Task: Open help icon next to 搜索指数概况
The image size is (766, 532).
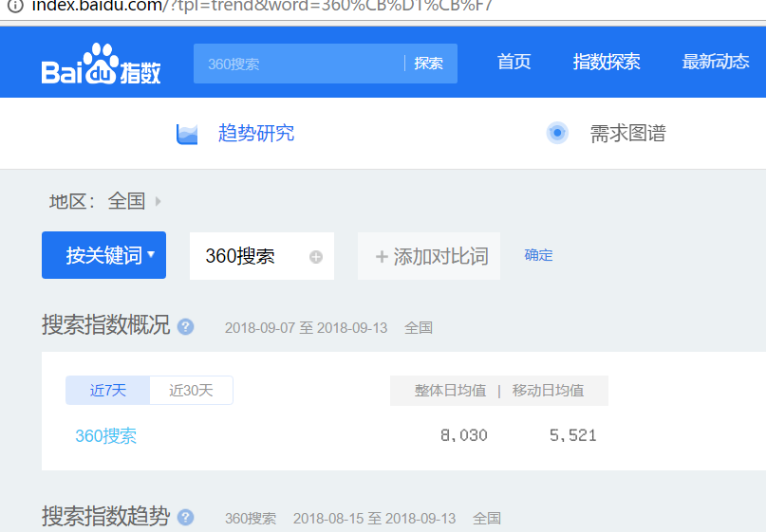Action: [x=186, y=326]
